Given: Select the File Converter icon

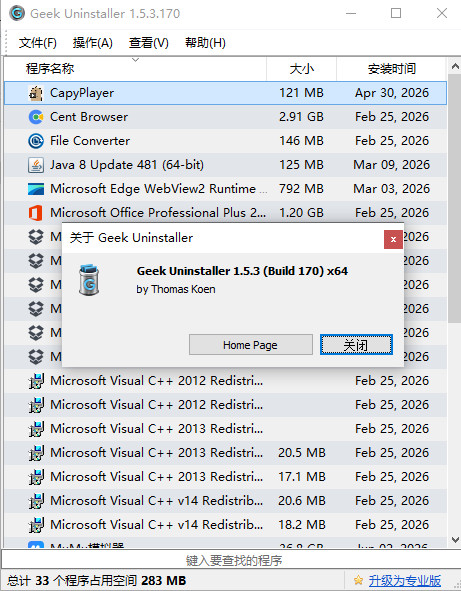Looking at the screenshot, I should (x=36, y=141).
